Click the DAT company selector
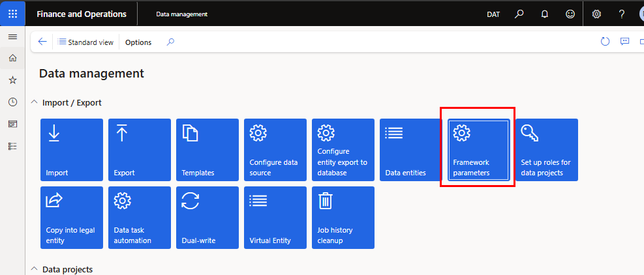644x275 pixels. coord(495,14)
